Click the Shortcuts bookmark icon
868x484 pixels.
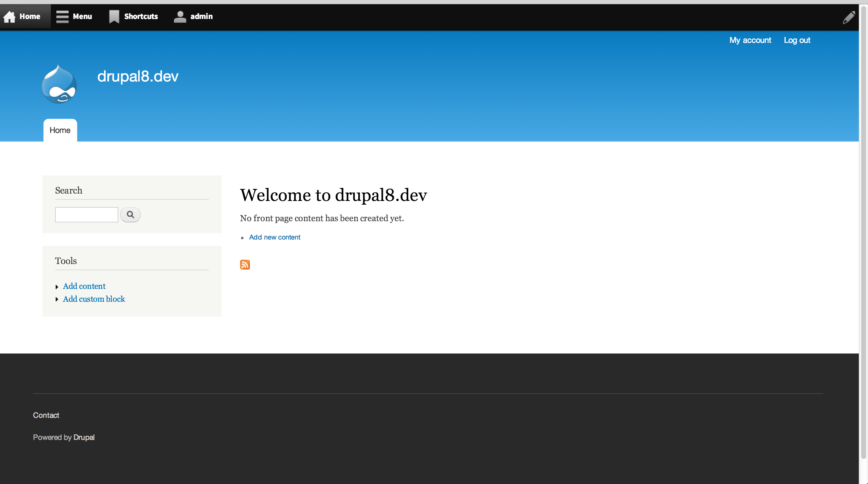pos(114,16)
